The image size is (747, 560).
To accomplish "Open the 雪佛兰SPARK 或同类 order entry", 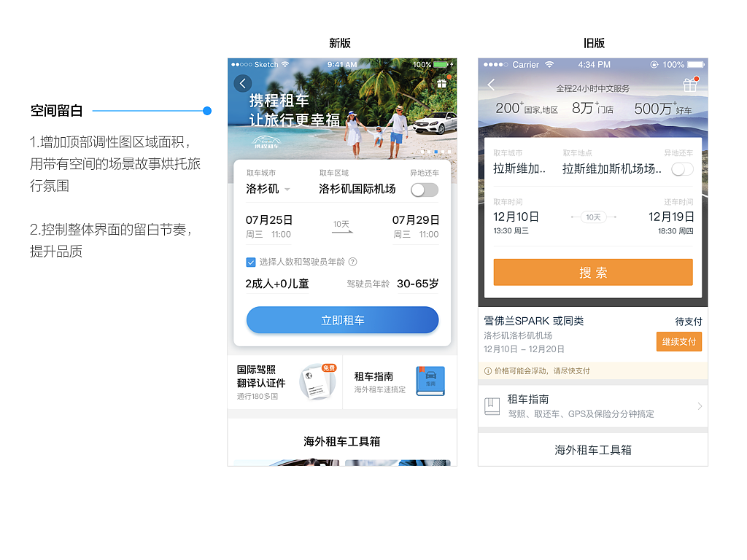I will (x=592, y=335).
